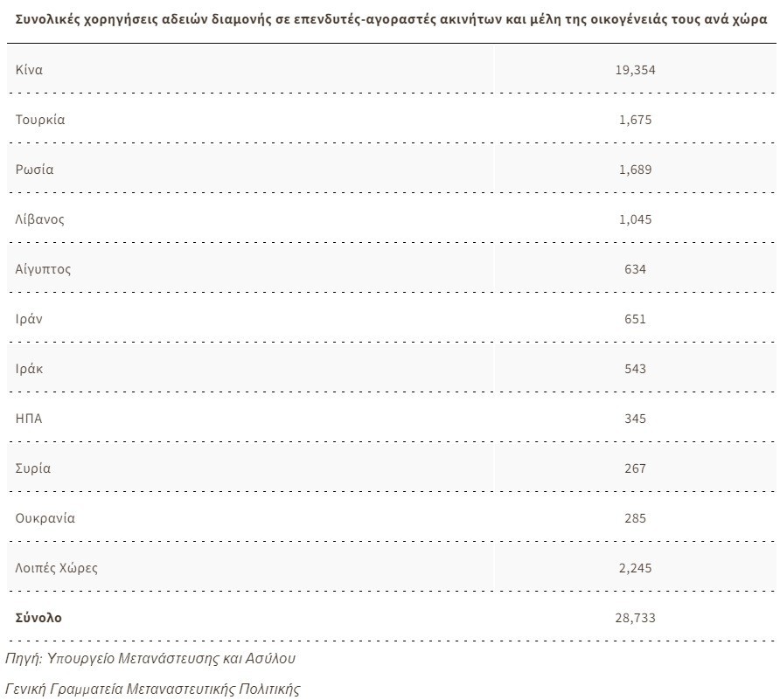Click the Ιράν row label
This screenshot has width=780, height=700.
pyautogui.click(x=29, y=319)
